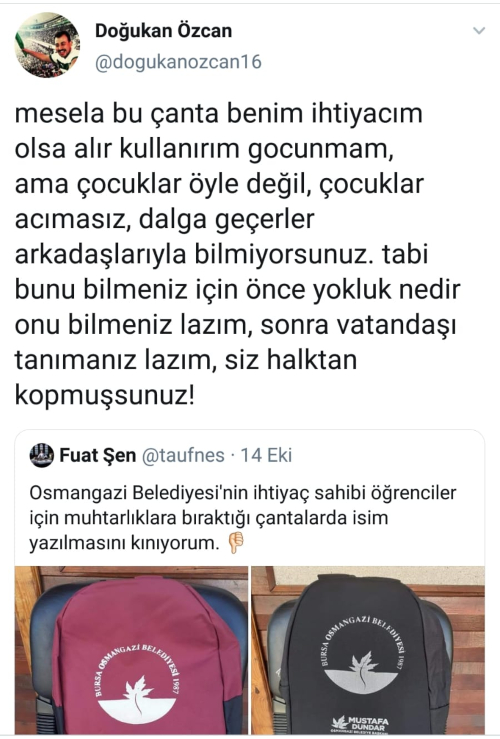Open the quoted tweet card header
Viewport: 500px width, 739px height.
tap(161, 455)
